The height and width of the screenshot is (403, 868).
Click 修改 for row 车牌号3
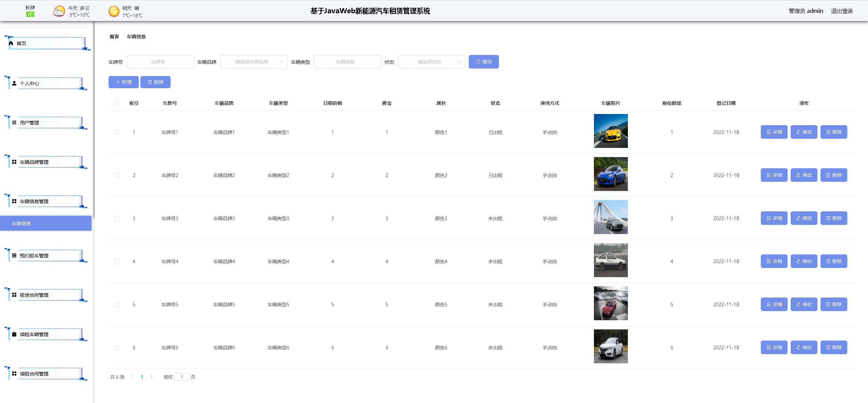[x=804, y=218]
